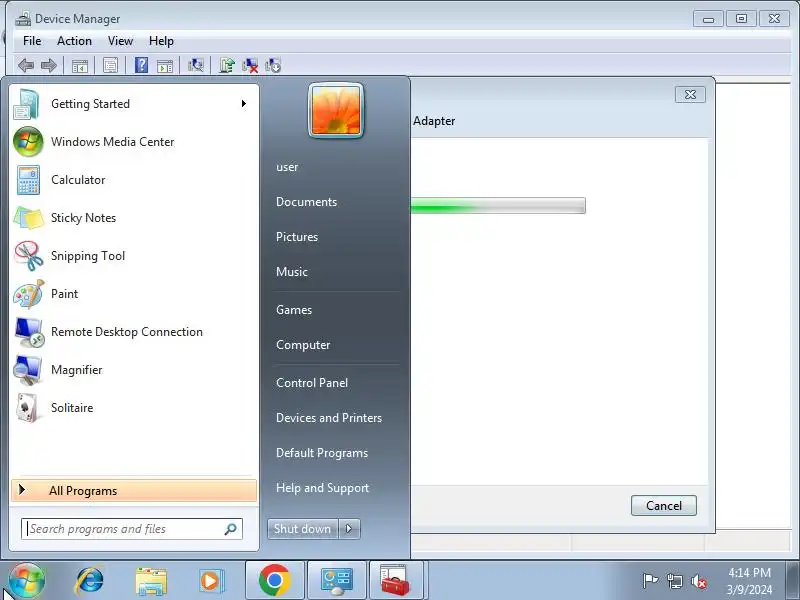This screenshot has width=800, height=600.
Task: Open the Help menu in Device Manager
Action: coord(161,41)
